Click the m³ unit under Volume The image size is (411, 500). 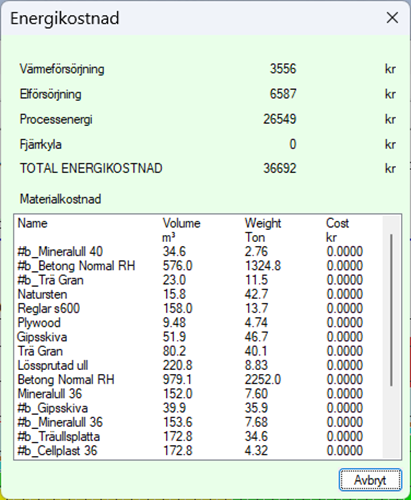(169, 238)
